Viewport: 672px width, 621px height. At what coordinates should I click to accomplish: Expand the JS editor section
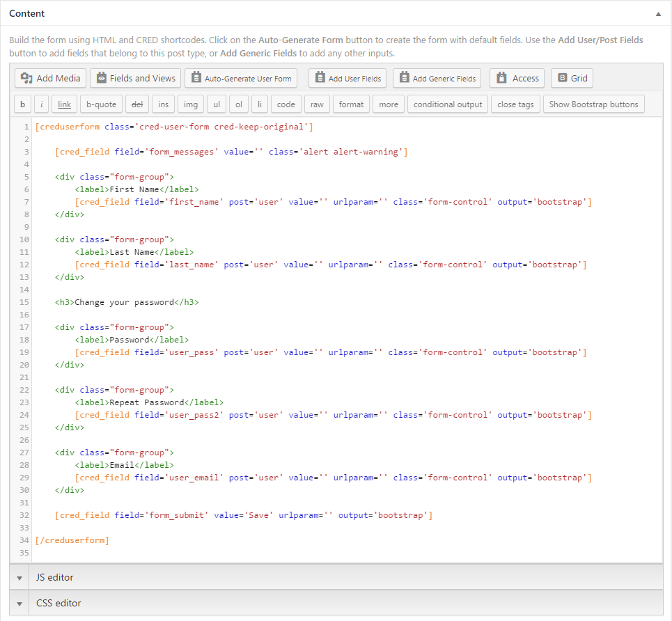19,578
